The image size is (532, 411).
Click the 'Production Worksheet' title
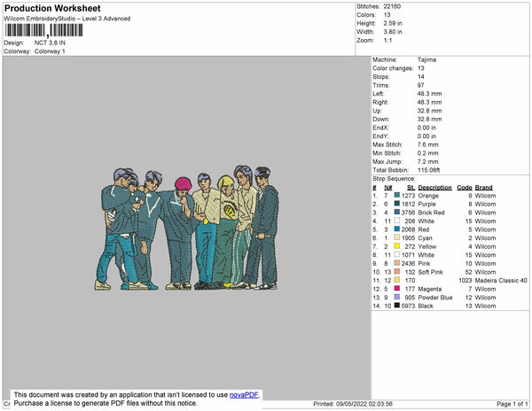pos(52,9)
